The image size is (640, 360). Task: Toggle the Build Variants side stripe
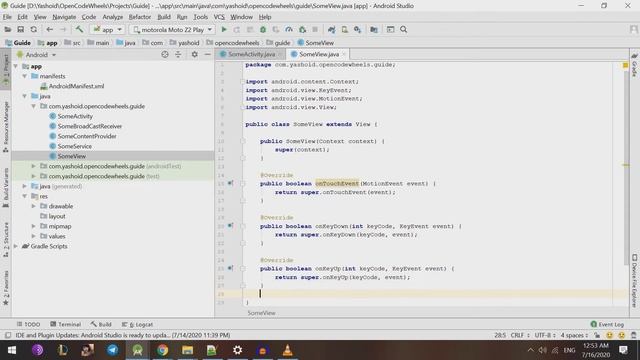6,188
